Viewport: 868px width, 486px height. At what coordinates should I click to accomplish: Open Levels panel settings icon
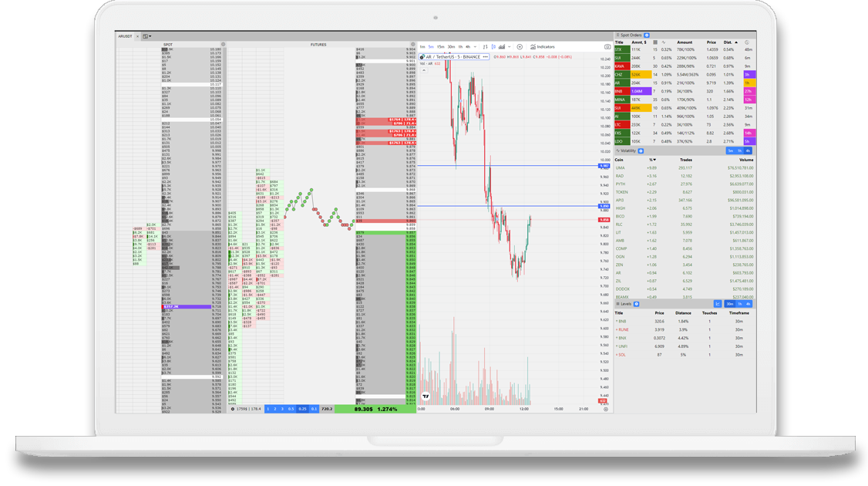coord(638,304)
